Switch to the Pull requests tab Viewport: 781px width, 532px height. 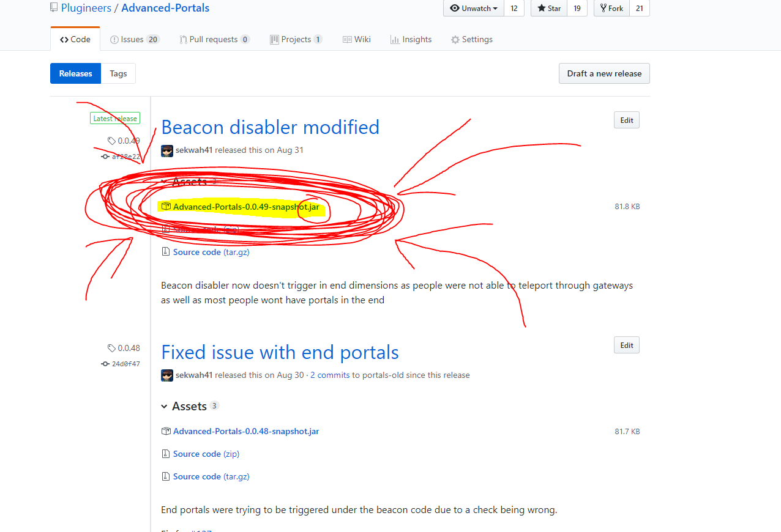(214, 39)
